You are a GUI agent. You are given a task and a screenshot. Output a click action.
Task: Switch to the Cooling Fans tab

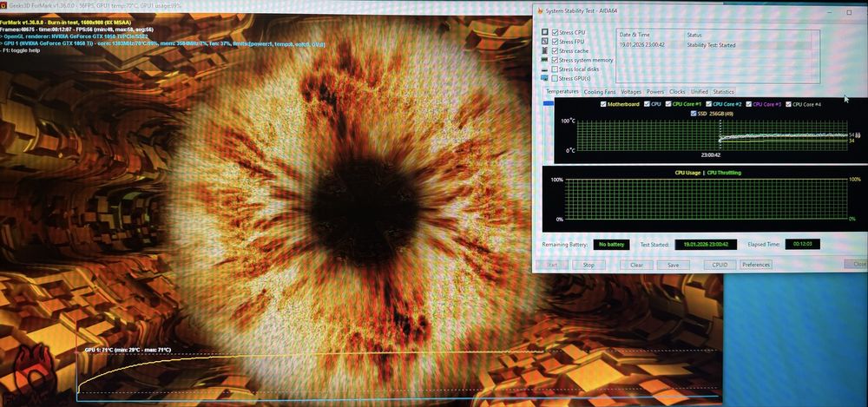coord(600,92)
